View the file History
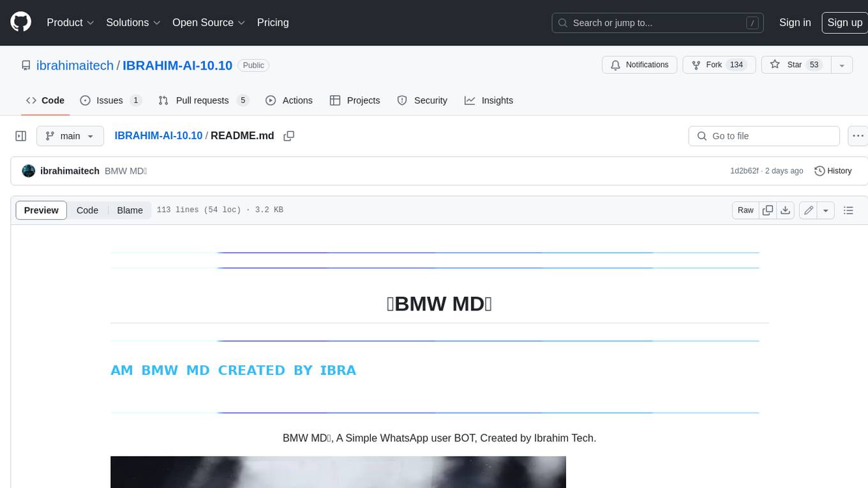868x488 pixels. [x=833, y=171]
